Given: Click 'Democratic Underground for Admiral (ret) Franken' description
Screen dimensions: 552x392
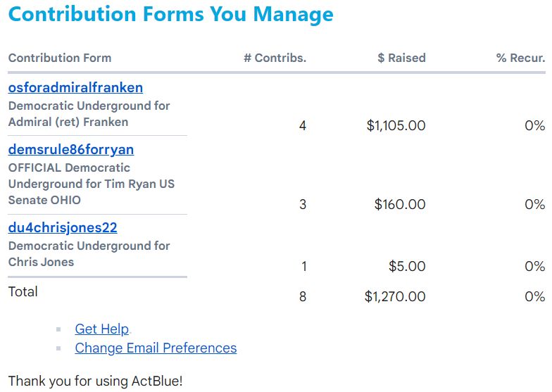Looking at the screenshot, I should point(89,114).
